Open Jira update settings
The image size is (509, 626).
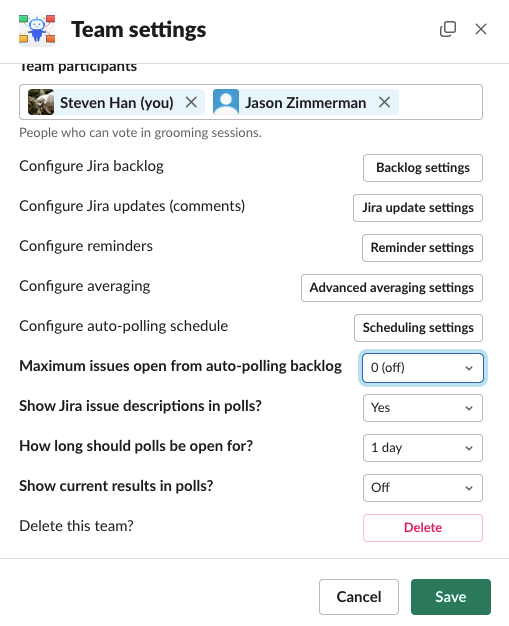(x=418, y=208)
